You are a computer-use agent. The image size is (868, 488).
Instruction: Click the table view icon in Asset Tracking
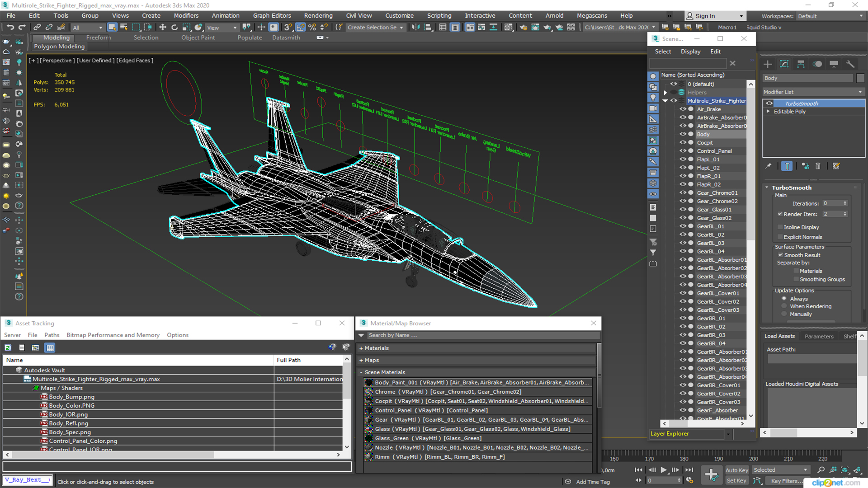coord(50,347)
